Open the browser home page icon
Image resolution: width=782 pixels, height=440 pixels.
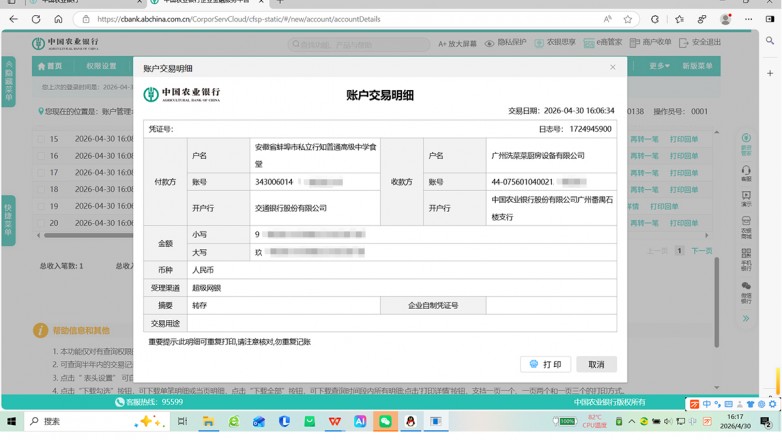click(58, 19)
